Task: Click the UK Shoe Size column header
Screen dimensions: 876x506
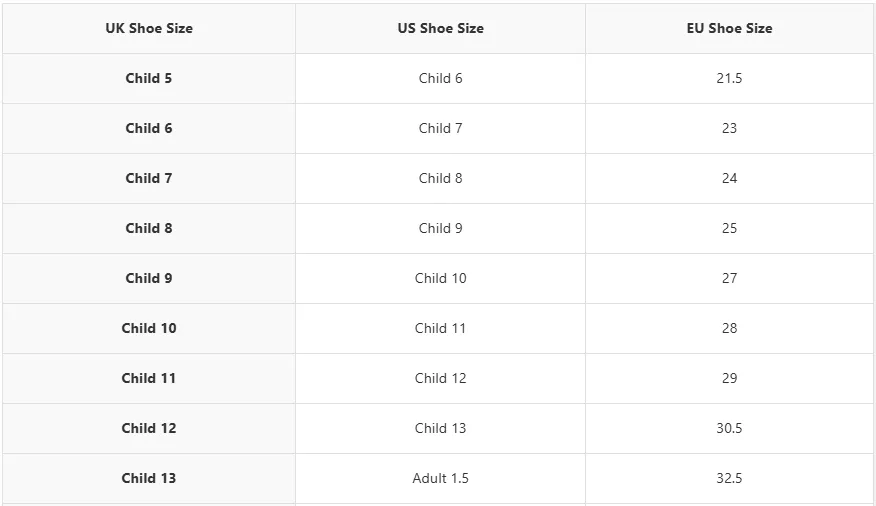Action: click(x=149, y=28)
